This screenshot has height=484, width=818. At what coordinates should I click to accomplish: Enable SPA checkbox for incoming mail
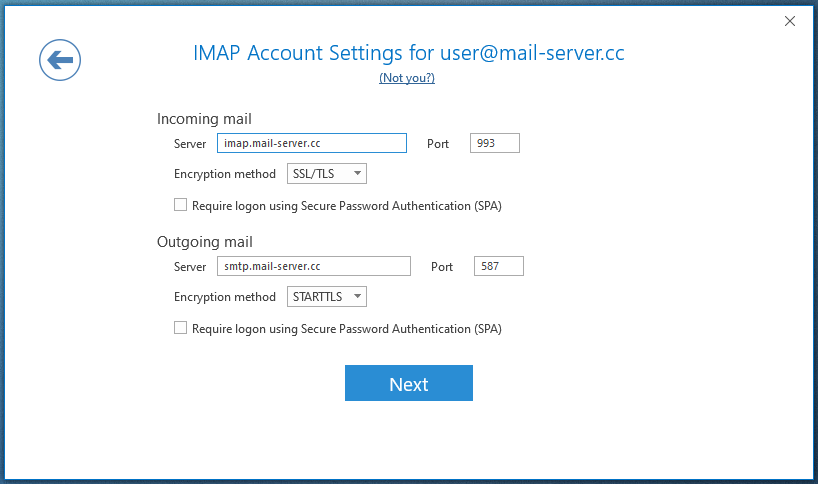[181, 205]
